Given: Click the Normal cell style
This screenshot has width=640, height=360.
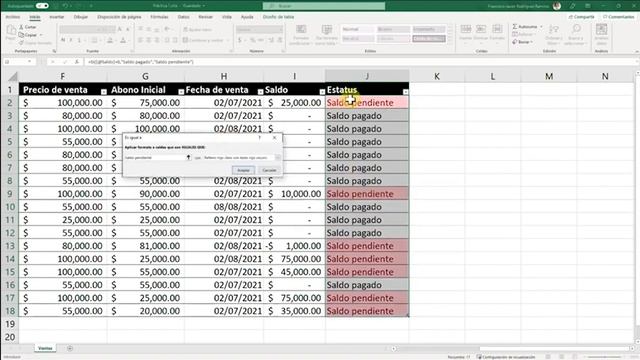Looking at the screenshot, I should point(357,29).
